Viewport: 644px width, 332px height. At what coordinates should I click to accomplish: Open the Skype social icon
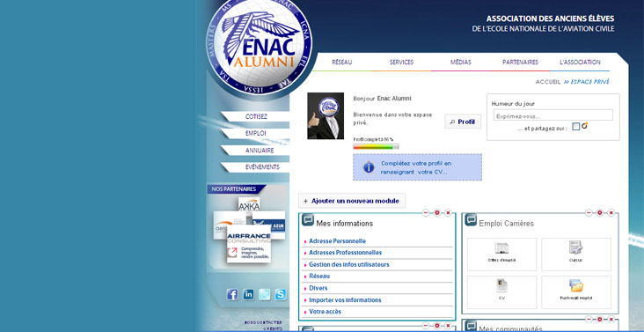coord(281,294)
